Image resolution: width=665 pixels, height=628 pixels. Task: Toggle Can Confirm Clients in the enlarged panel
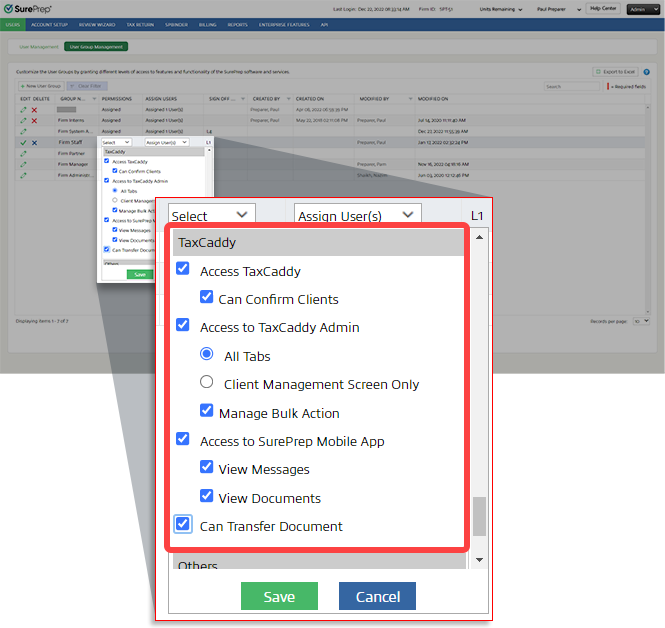coord(207,297)
